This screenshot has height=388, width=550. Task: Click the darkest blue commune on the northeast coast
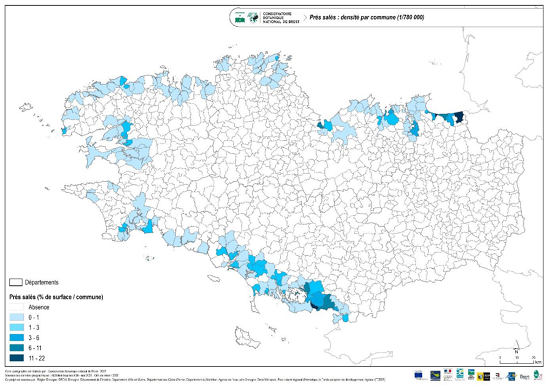(459, 117)
